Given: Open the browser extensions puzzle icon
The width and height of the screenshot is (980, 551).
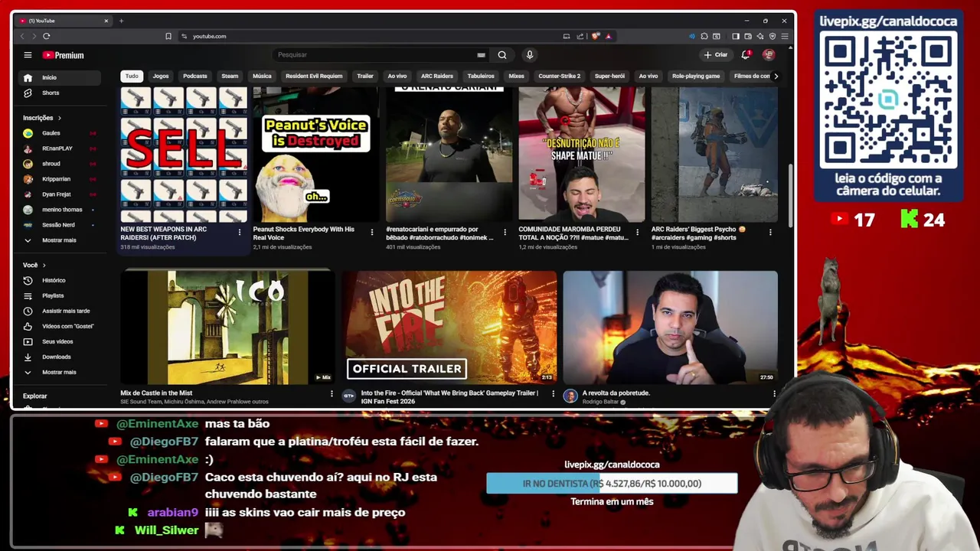Looking at the screenshot, I should pyautogui.click(x=704, y=36).
